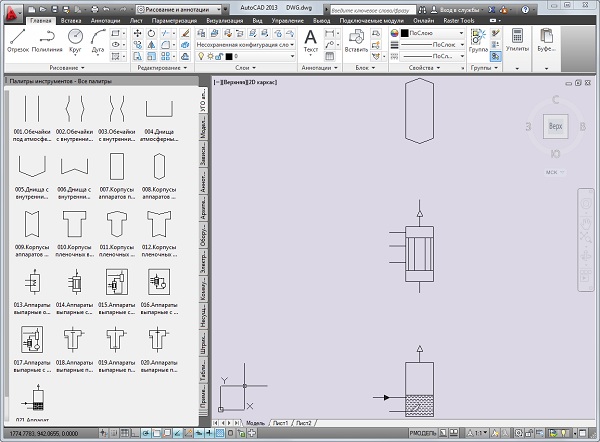Open the layer configuration dropdown
Image resolution: width=600 pixels, height=442 pixels.
click(243, 44)
